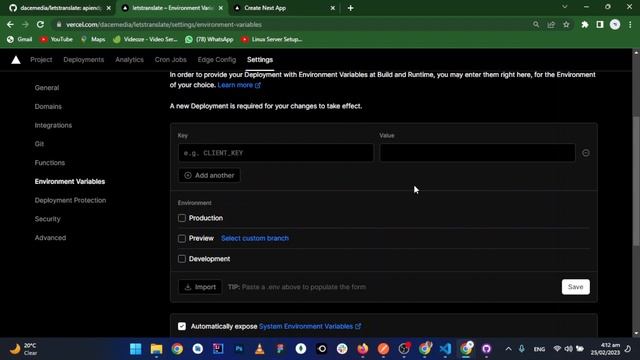
Task: Open the IntelliJ IDEA taskbar icon
Action: point(218,349)
